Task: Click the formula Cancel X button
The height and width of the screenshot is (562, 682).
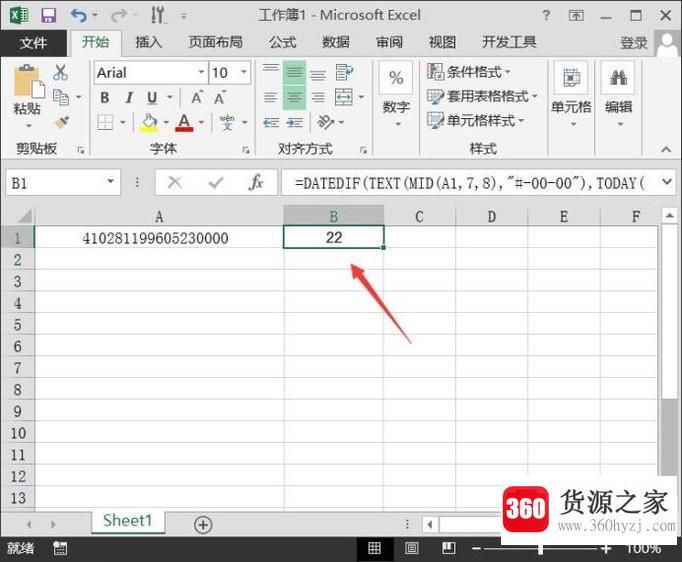Action: (175, 182)
